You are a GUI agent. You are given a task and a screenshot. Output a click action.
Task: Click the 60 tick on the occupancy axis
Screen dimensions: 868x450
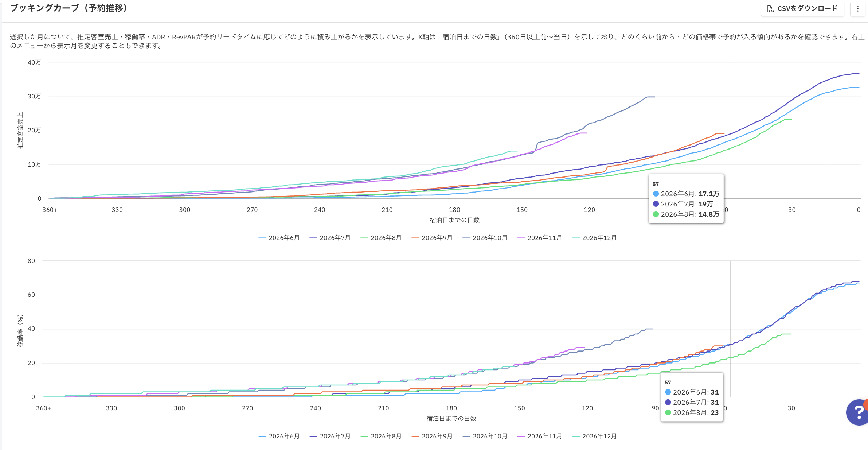pos(31,295)
